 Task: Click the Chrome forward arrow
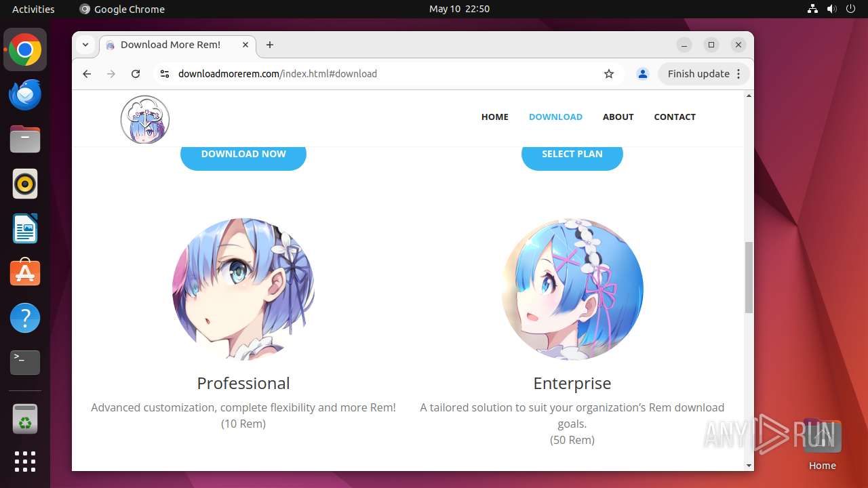point(111,74)
